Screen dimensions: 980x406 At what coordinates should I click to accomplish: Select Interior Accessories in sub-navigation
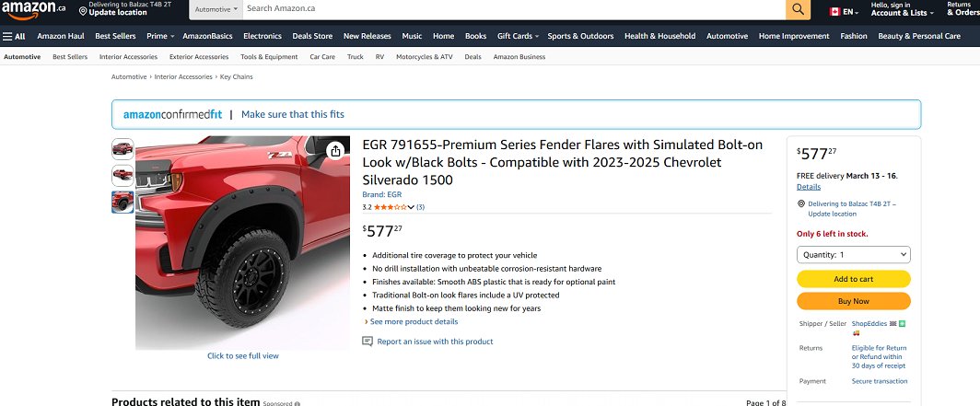[128, 57]
